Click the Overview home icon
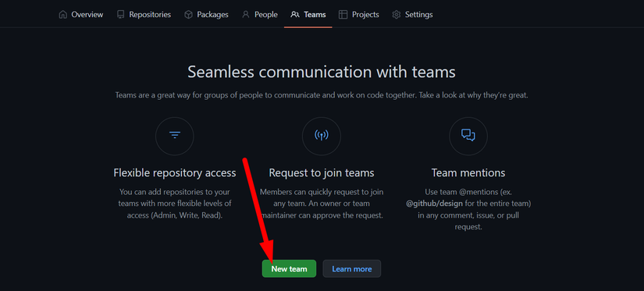This screenshot has width=644, height=291. (63, 14)
